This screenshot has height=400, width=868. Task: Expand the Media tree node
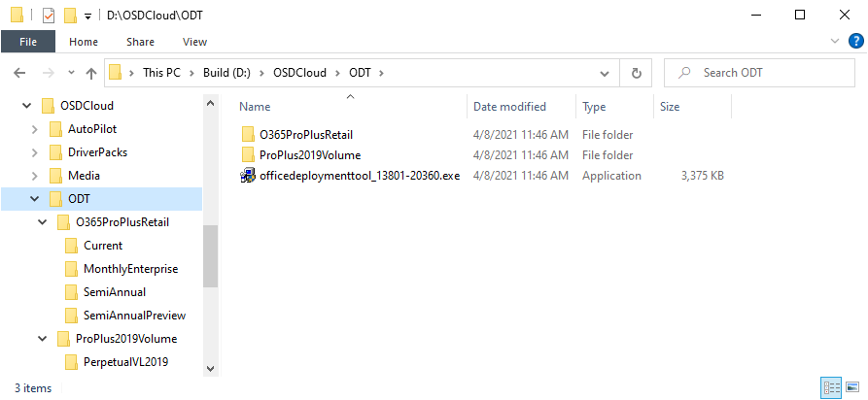pyautogui.click(x=35, y=176)
